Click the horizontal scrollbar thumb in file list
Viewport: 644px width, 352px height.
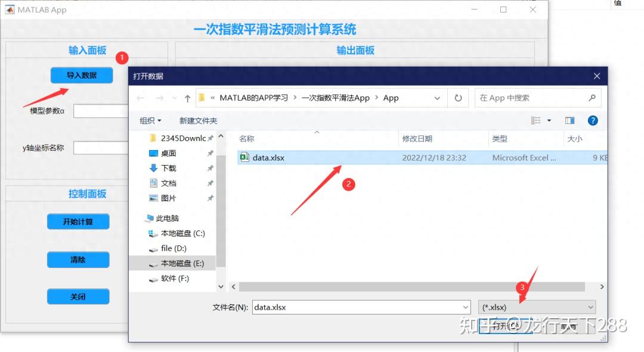[x=411, y=286]
